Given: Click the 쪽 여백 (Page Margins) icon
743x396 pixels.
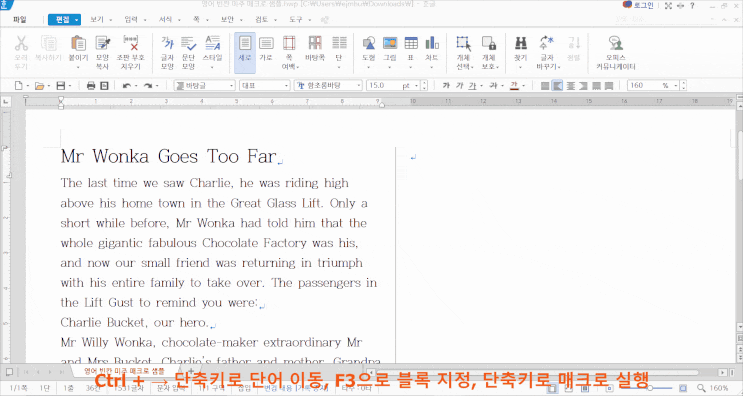Looking at the screenshot, I should (289, 44).
